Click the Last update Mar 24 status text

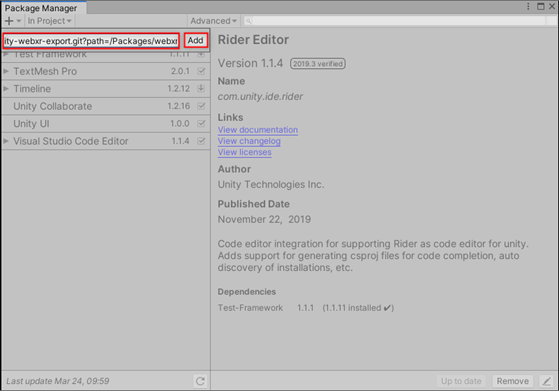(x=58, y=381)
